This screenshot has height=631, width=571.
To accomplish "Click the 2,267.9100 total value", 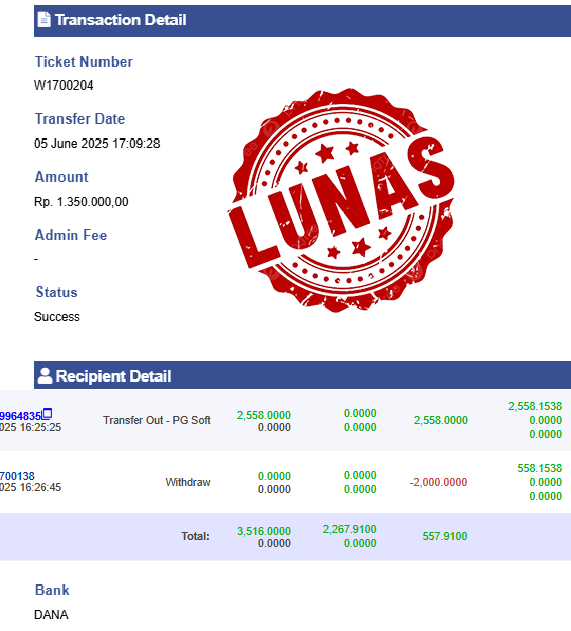I will coord(349,529).
